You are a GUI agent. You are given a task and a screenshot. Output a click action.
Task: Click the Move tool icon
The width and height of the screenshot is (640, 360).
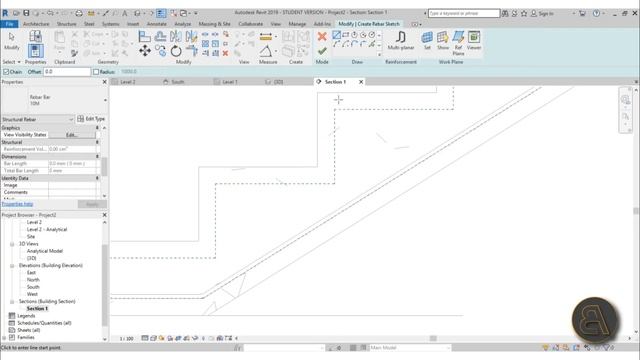pos(144,51)
